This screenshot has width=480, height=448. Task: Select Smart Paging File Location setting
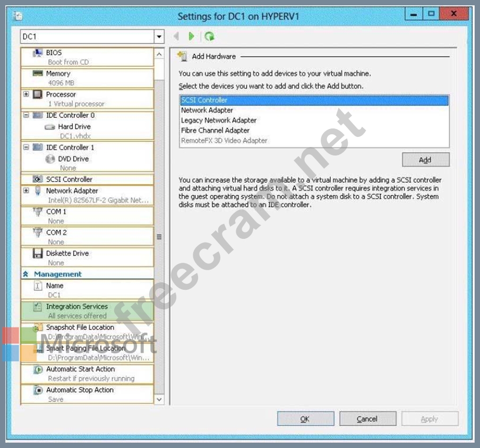point(87,353)
